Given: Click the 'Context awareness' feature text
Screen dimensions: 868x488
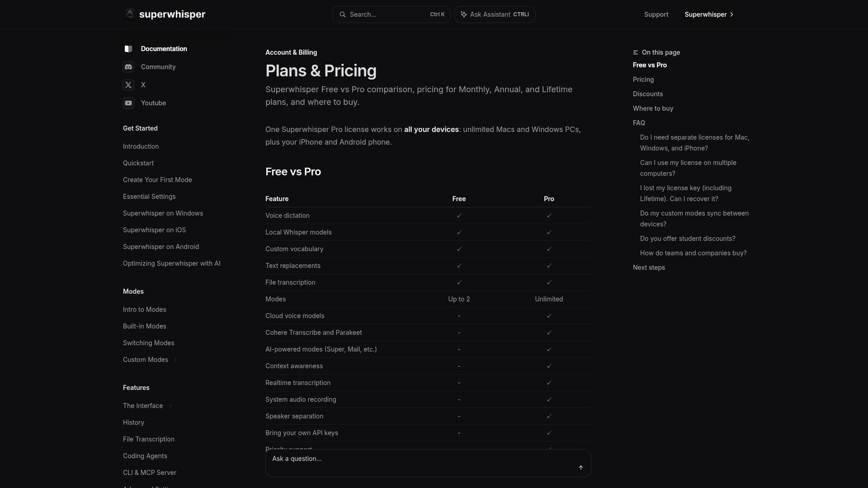Looking at the screenshot, I should [294, 366].
